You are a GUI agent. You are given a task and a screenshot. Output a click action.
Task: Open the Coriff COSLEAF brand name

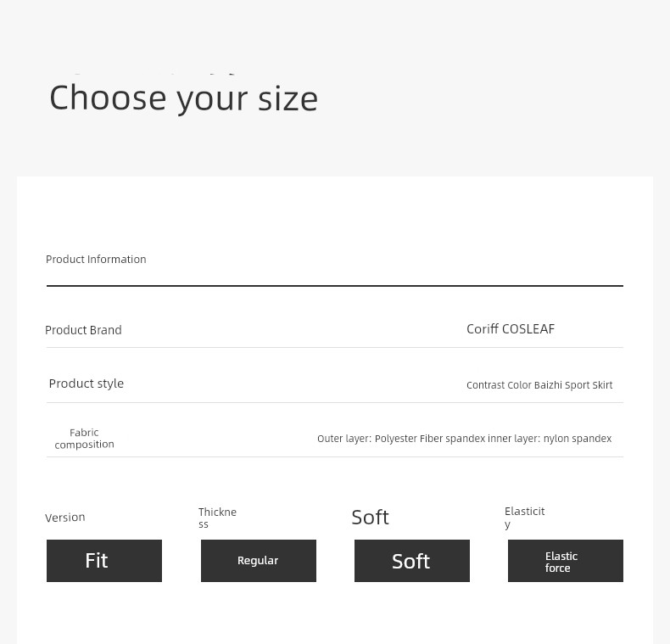coord(511,329)
